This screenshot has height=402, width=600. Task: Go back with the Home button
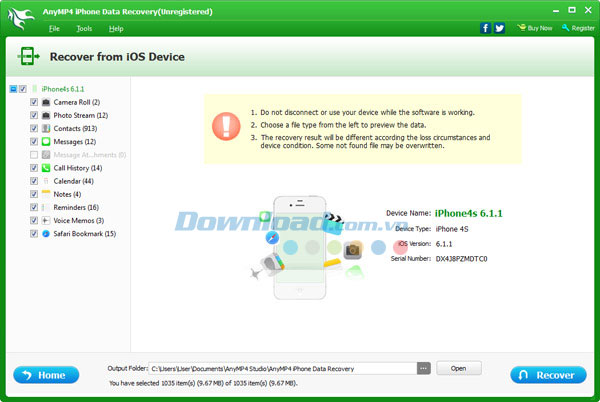coord(46,375)
